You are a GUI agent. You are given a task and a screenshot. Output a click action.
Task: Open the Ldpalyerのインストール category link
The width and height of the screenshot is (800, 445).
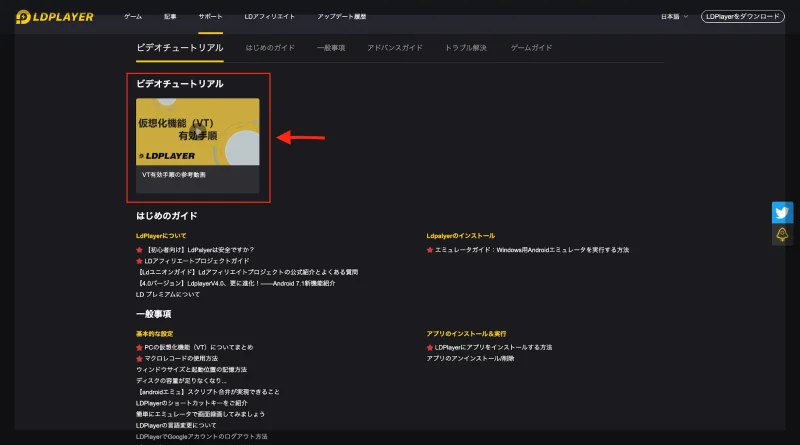(x=461, y=236)
